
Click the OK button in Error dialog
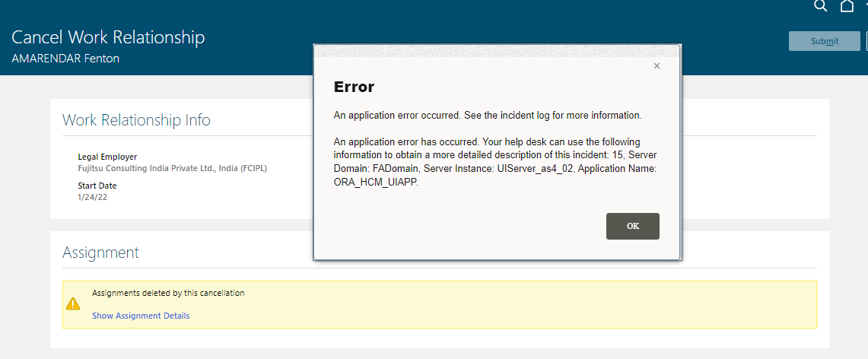633,226
